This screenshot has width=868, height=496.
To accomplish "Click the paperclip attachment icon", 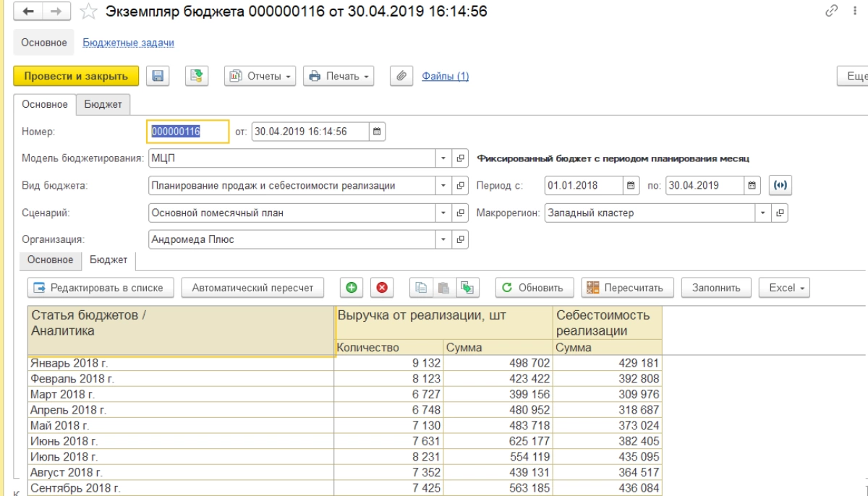I will pyautogui.click(x=401, y=76).
